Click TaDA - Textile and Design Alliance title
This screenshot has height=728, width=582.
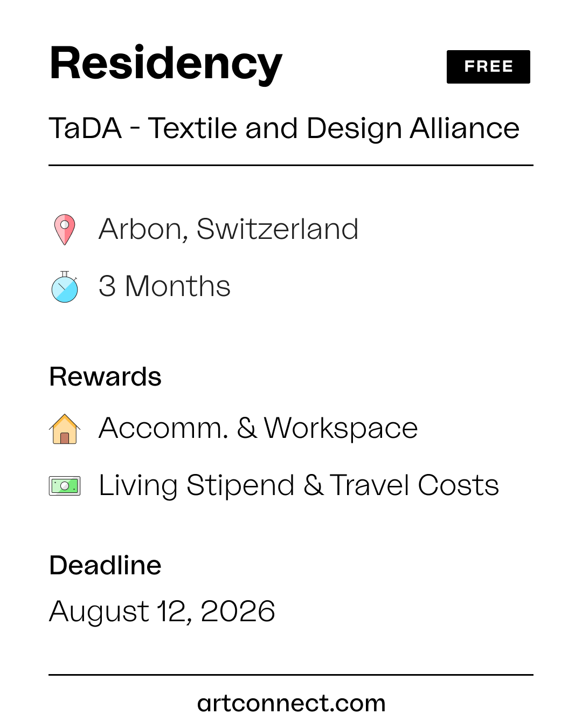(284, 129)
